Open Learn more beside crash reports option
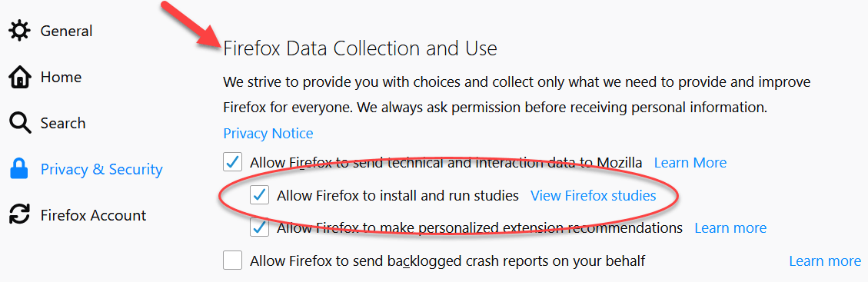Viewport: 868px width, 282px height. pos(826,260)
